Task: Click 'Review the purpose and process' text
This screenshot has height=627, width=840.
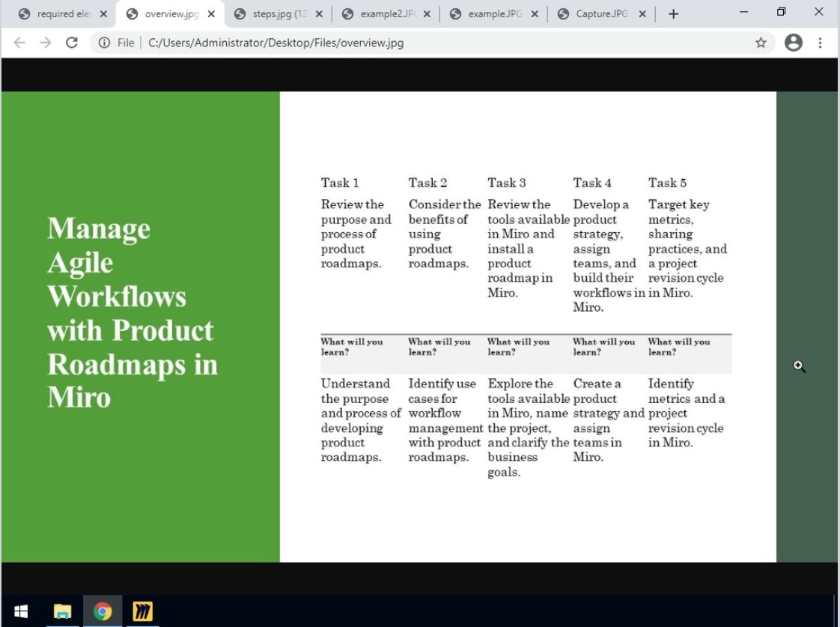Action: (356, 234)
